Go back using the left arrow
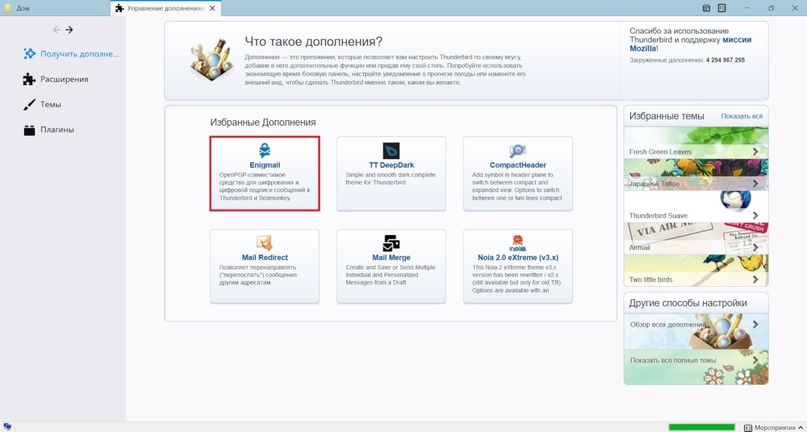Screen dimensions: 807x432 (x=57, y=30)
